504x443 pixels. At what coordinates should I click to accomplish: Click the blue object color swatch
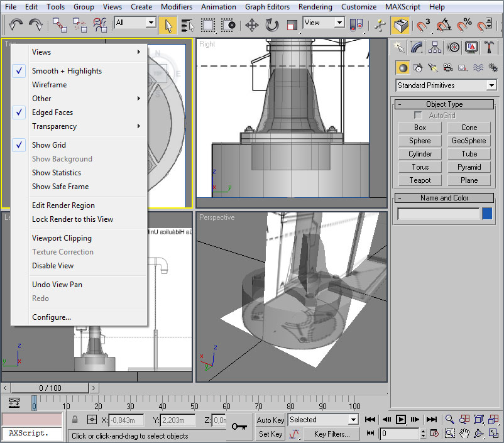click(x=487, y=214)
